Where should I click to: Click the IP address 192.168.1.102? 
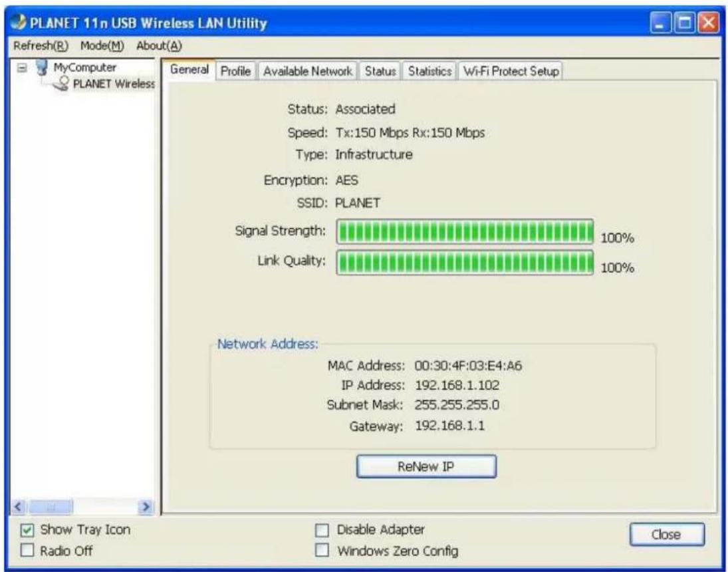pos(457,385)
